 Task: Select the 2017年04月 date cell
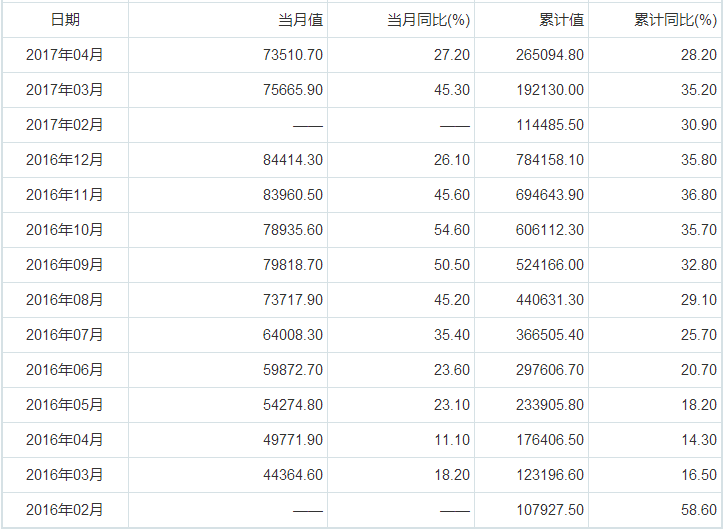tap(65, 55)
